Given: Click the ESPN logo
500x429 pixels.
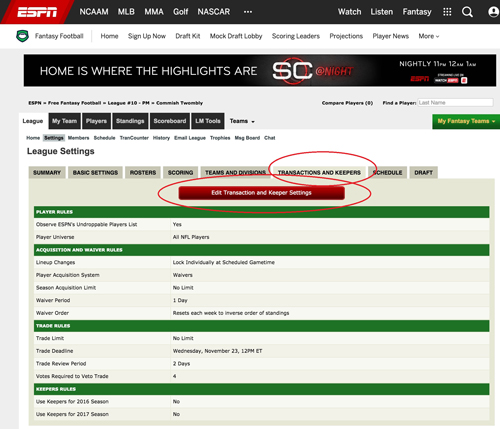Looking at the screenshot, I should 37,12.
